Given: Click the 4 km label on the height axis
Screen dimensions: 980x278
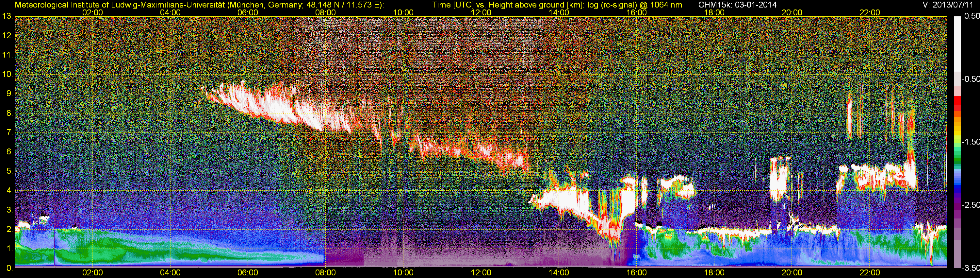Looking at the screenshot, I should (x=9, y=191).
